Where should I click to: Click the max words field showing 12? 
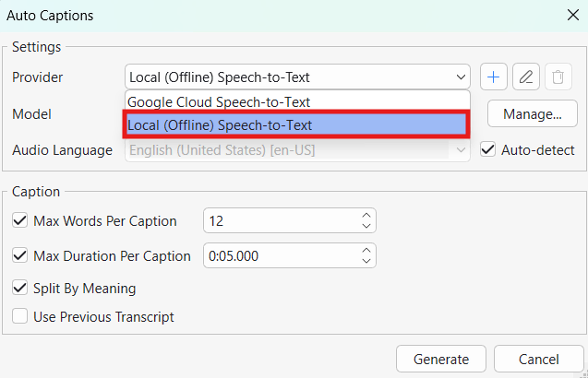[290, 220]
